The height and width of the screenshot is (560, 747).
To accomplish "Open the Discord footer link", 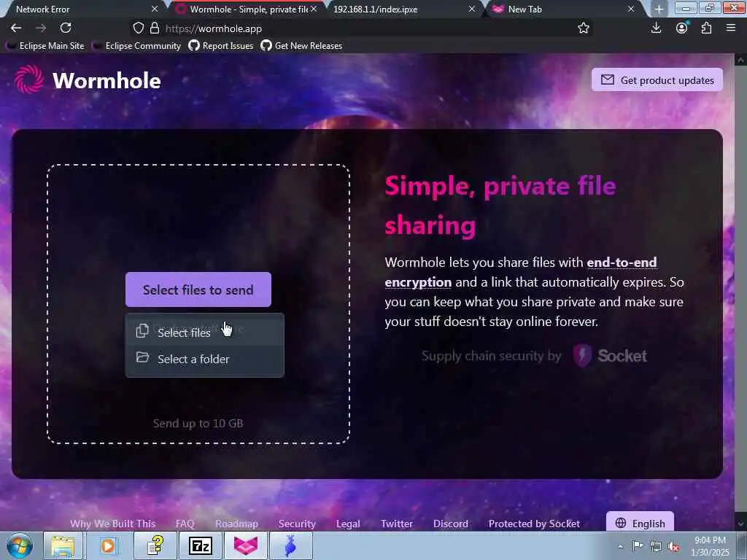I will [451, 524].
